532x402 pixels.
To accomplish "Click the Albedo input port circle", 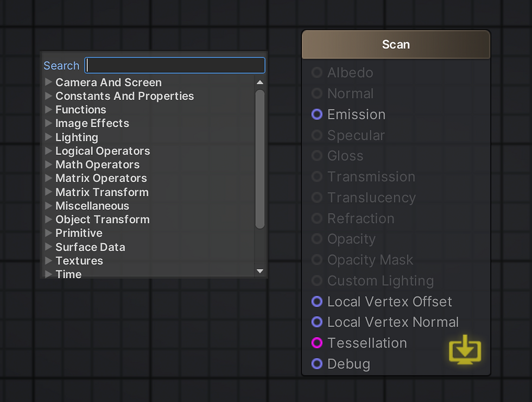I will click(x=317, y=72).
